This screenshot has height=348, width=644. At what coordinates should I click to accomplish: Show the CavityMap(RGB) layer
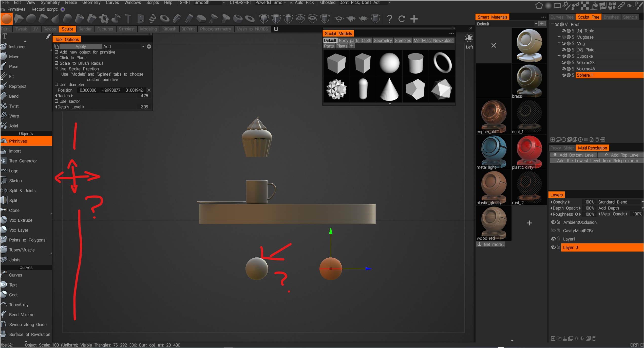pyautogui.click(x=553, y=231)
